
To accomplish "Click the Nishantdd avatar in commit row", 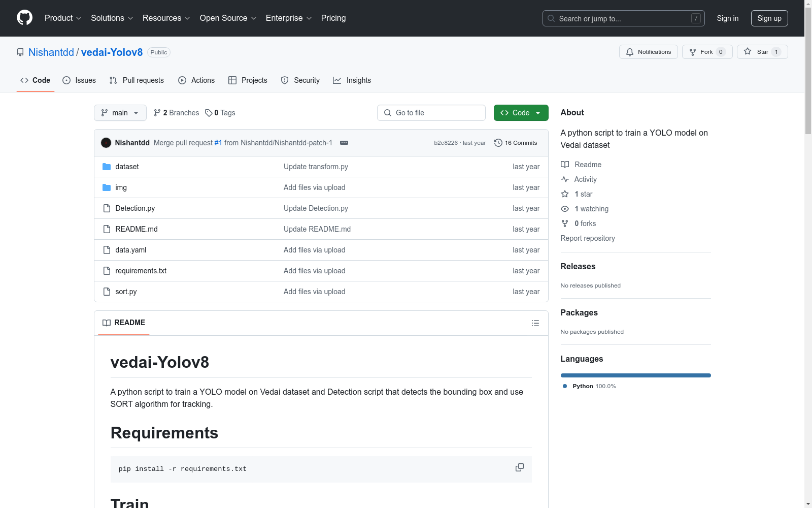I will pyautogui.click(x=106, y=143).
